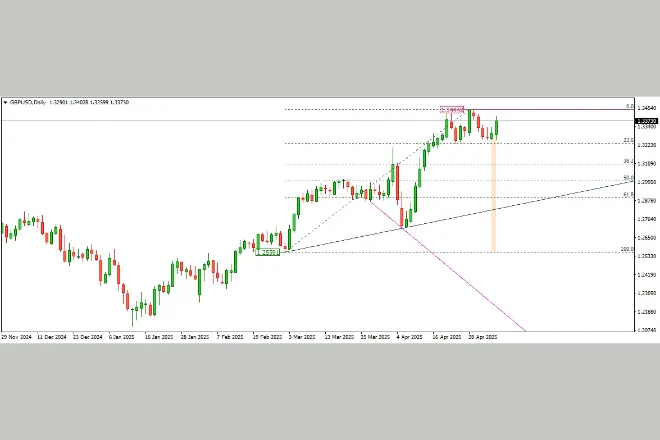Viewport: 660px width, 440px height.
Task: Click the 11 Dec 2024 date label
Action: coord(51,337)
